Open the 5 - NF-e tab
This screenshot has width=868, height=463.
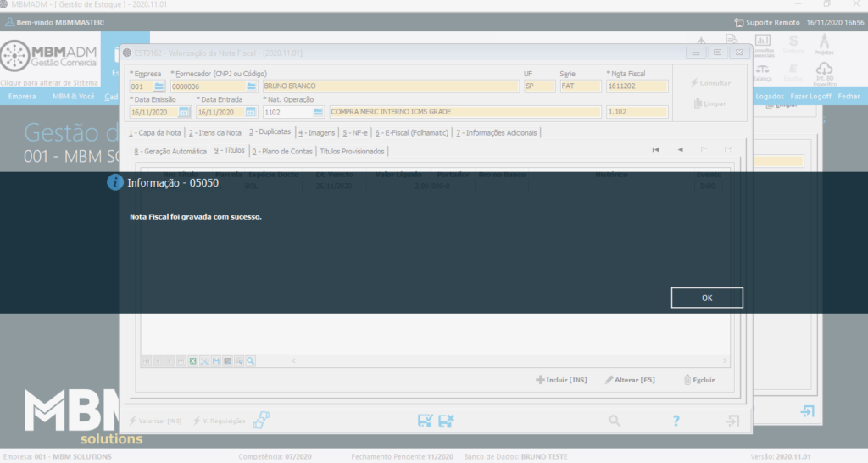[355, 133]
